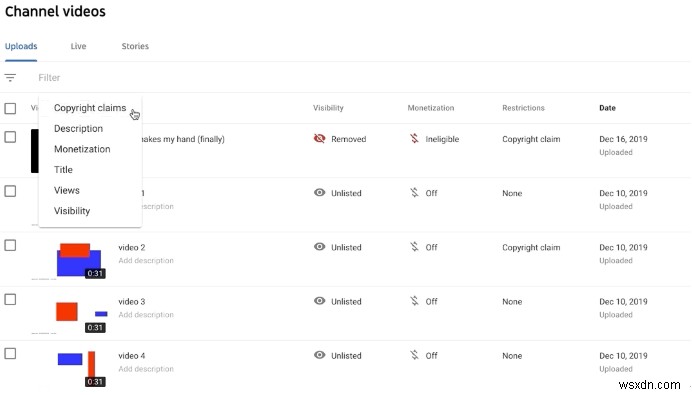Click the Dec 16, 2019 date
The width and height of the screenshot is (692, 395).
coord(623,139)
